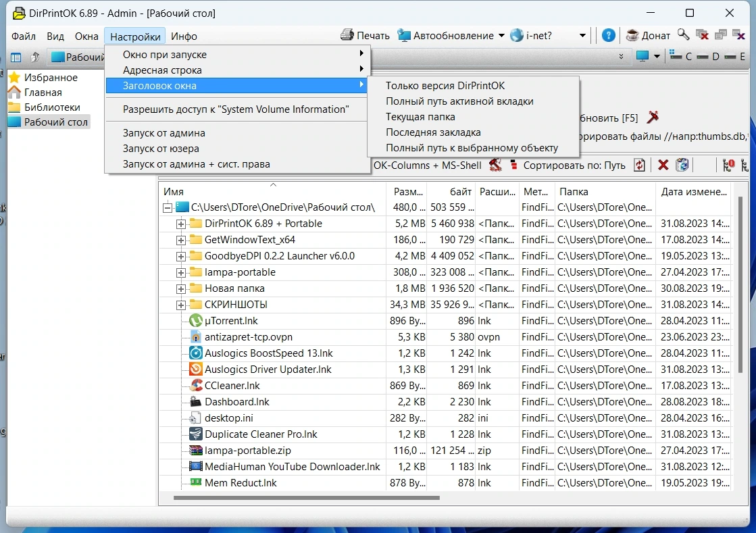Click the Донат coffee cup icon
756x533 pixels.
pyautogui.click(x=632, y=35)
